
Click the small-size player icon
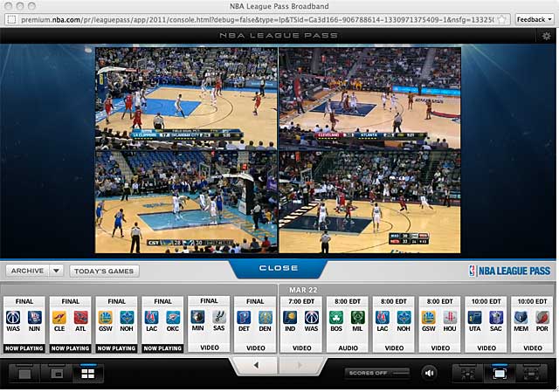(468, 374)
